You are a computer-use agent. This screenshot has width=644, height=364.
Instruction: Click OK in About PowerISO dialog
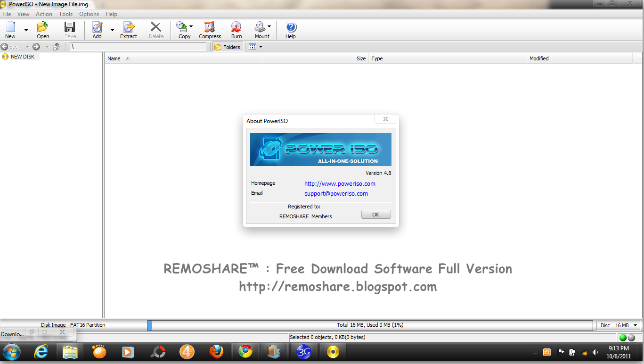pos(376,215)
